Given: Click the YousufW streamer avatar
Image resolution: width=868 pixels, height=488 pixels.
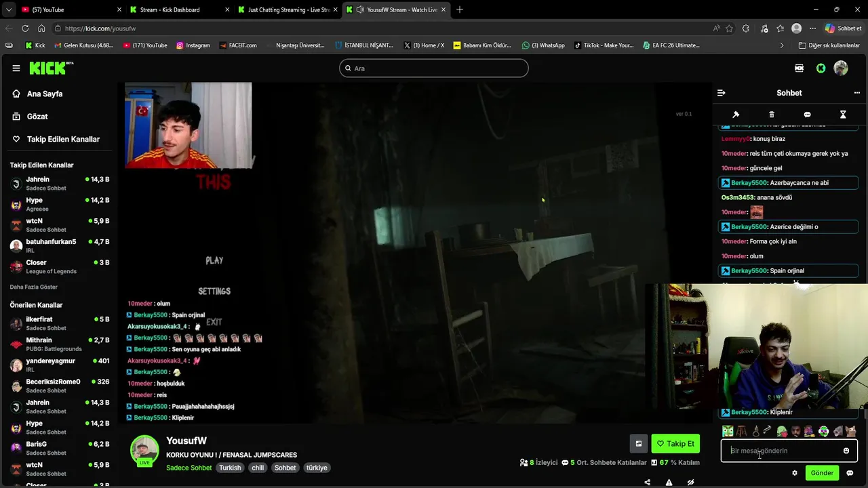Looking at the screenshot, I should pos(144,451).
